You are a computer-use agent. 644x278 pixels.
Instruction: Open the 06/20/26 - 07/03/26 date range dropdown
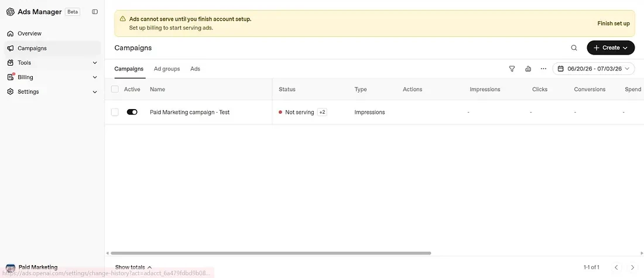coord(594,69)
